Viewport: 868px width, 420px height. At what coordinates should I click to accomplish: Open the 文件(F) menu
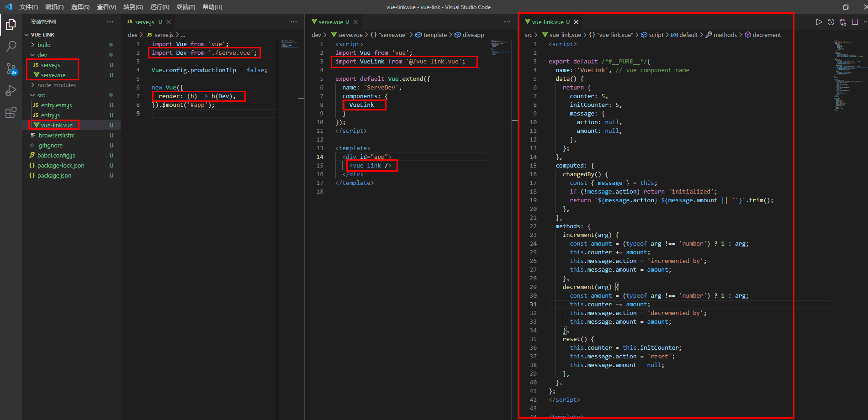pyautogui.click(x=29, y=7)
